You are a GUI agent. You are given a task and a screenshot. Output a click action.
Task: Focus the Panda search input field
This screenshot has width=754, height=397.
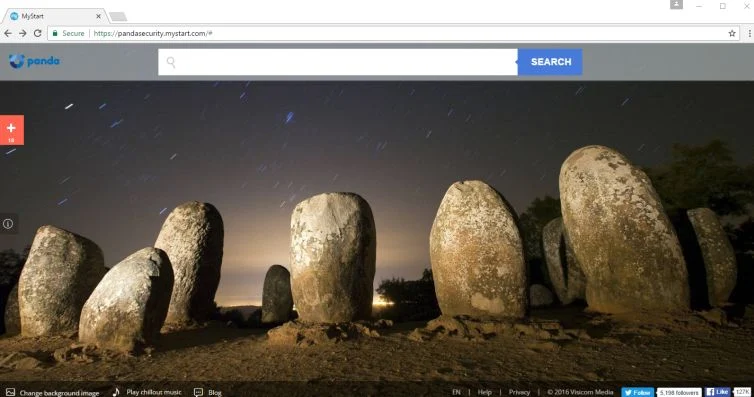coord(338,62)
